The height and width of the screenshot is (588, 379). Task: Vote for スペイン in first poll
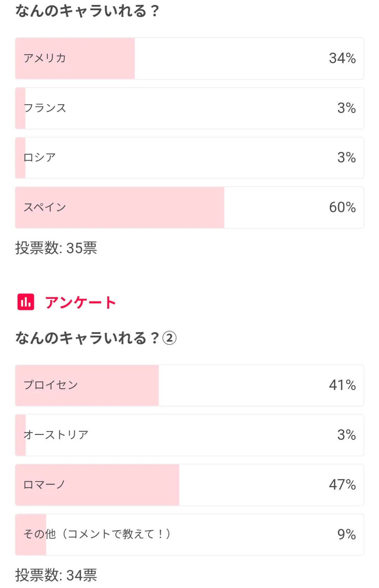point(45,207)
